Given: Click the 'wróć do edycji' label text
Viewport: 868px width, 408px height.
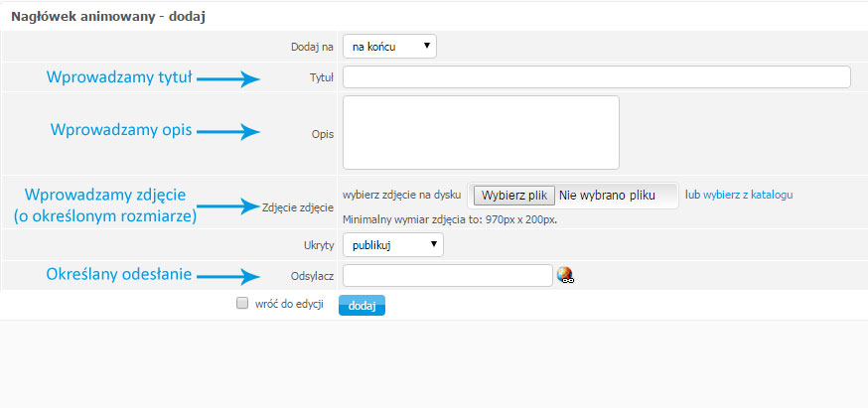Looking at the screenshot, I should (x=289, y=304).
